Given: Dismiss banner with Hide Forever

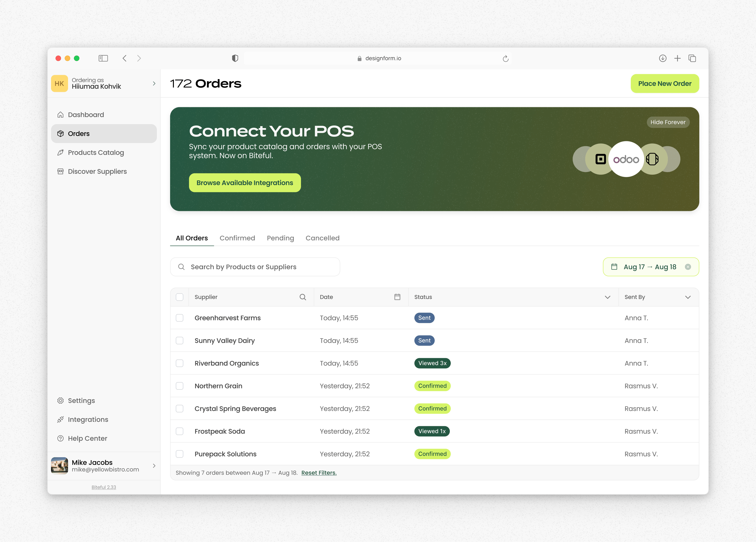Looking at the screenshot, I should [668, 122].
